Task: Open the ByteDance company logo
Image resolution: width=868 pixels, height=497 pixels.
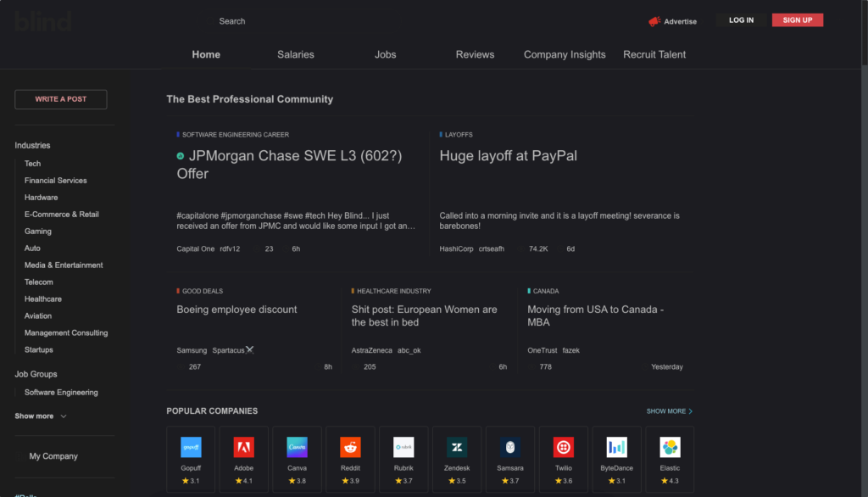Action: 617,447
